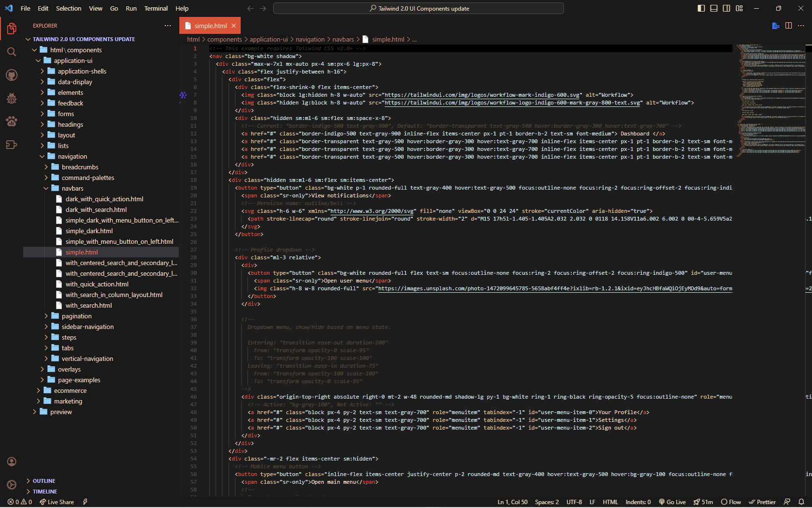Open the simple_dark.html file

89,231
